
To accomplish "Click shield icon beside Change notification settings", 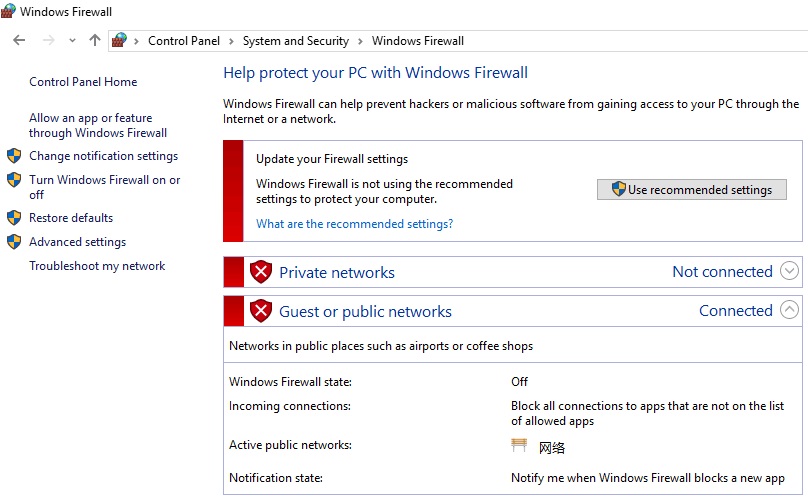I will (14, 156).
